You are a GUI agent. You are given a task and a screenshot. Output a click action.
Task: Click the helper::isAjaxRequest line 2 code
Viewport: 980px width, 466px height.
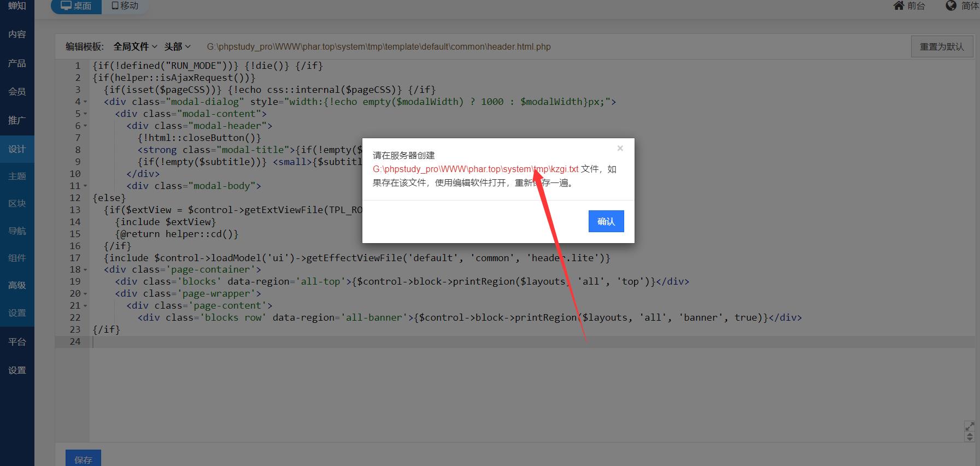tap(174, 78)
